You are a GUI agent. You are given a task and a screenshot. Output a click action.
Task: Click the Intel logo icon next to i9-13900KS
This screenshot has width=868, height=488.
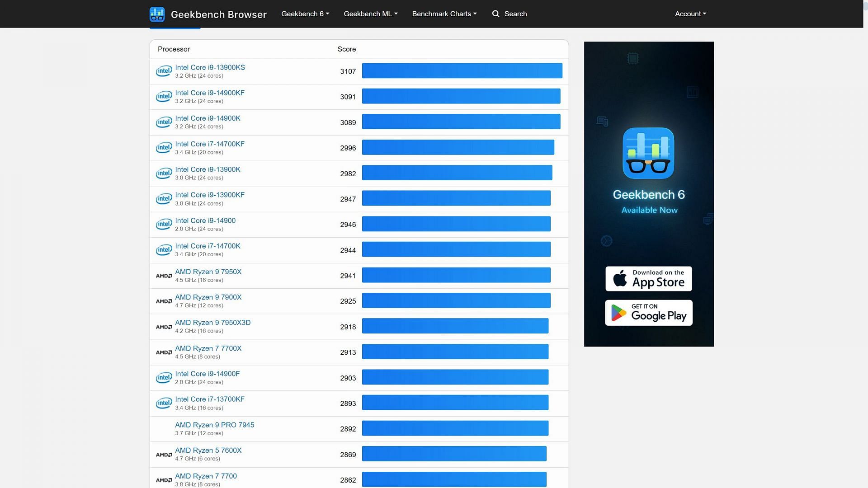click(163, 70)
